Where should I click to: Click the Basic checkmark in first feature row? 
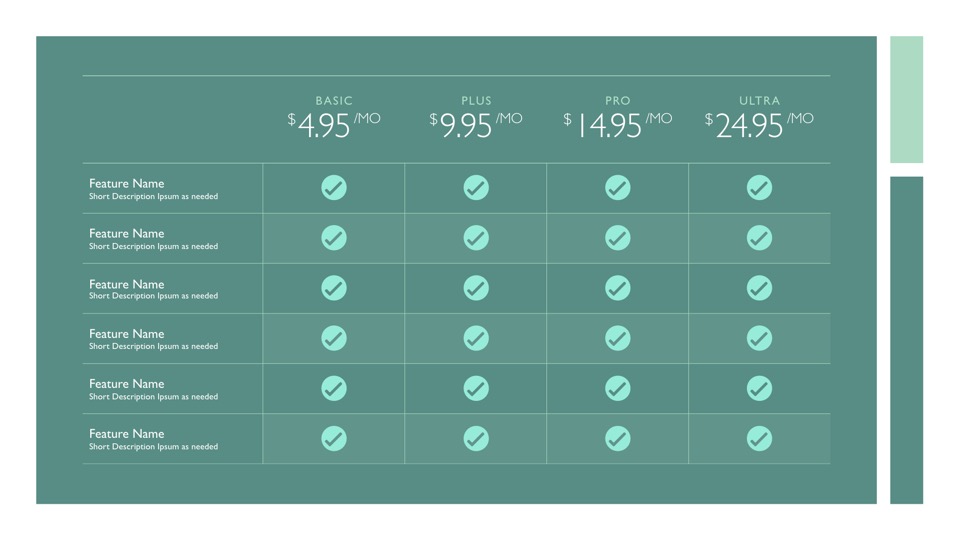coord(334,188)
